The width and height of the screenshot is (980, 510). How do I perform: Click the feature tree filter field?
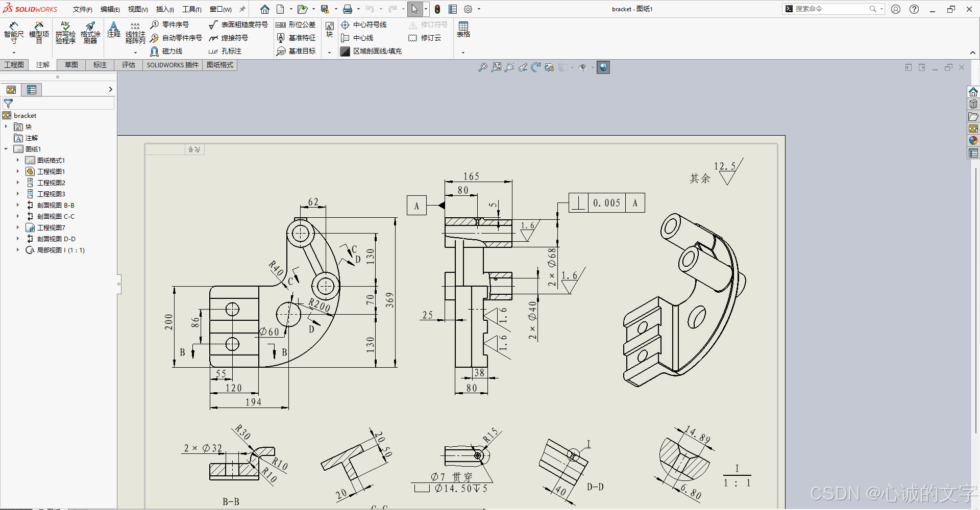(x=59, y=103)
